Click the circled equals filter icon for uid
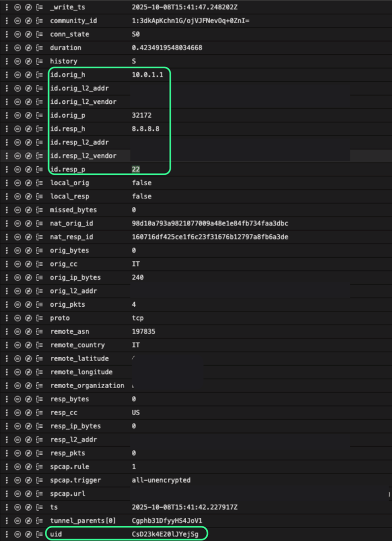Image resolution: width=392 pixels, height=541 pixels. tap(17, 534)
